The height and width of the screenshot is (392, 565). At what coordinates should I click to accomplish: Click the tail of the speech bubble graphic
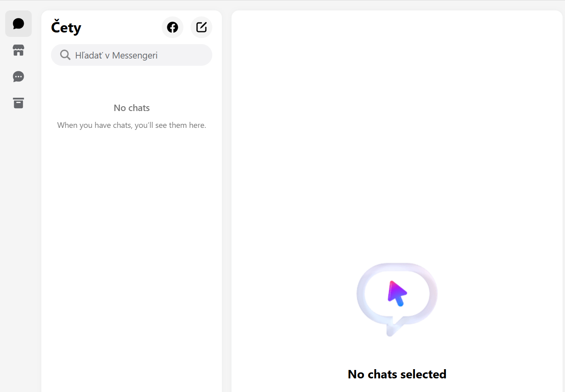(x=391, y=330)
